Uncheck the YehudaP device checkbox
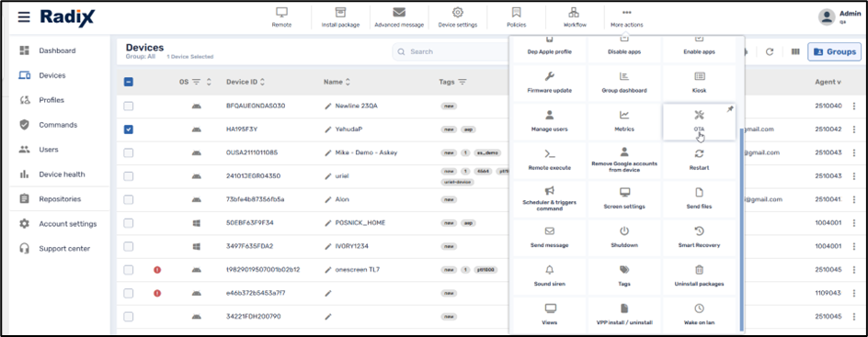Viewport: 868px width, 337px height. pyautogui.click(x=128, y=129)
